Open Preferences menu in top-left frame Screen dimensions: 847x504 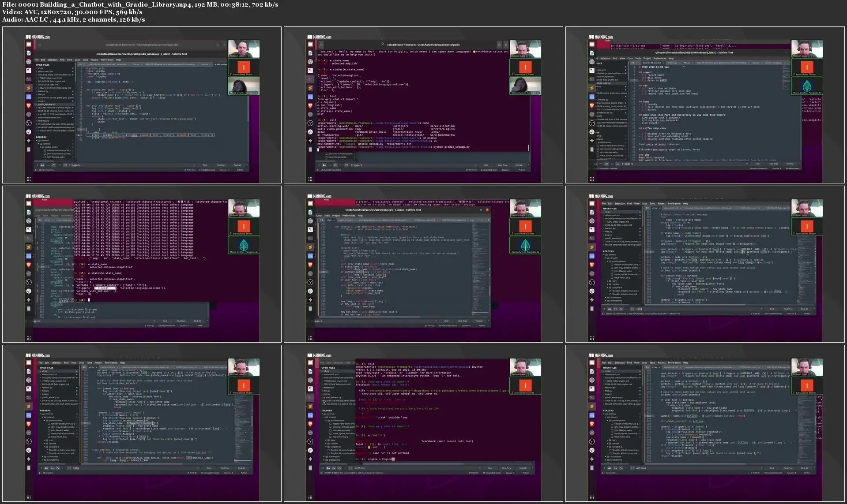click(x=107, y=60)
